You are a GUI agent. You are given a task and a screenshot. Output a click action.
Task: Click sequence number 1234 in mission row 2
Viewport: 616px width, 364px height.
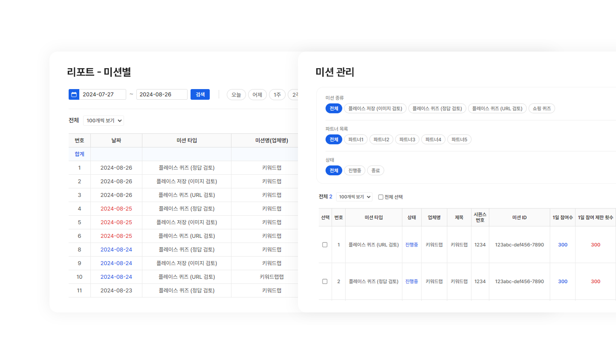tap(480, 281)
